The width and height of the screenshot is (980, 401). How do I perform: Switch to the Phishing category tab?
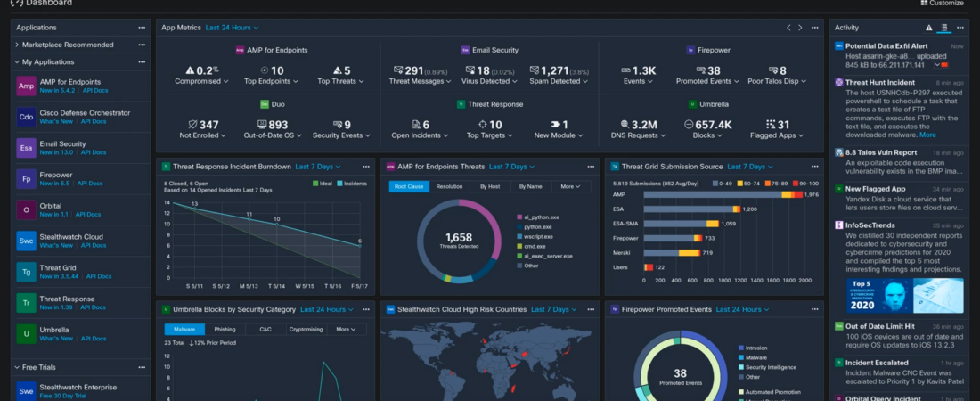[225, 329]
